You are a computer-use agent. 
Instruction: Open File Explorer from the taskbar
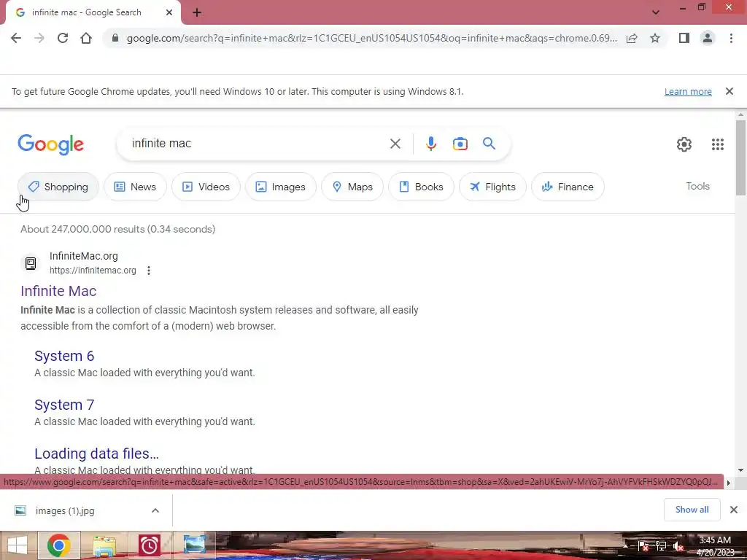point(104,545)
